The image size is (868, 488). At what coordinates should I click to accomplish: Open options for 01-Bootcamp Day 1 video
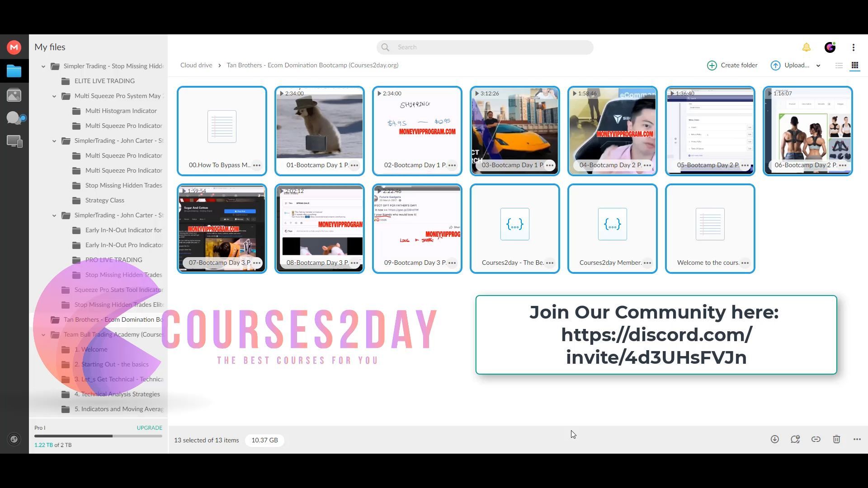click(354, 165)
